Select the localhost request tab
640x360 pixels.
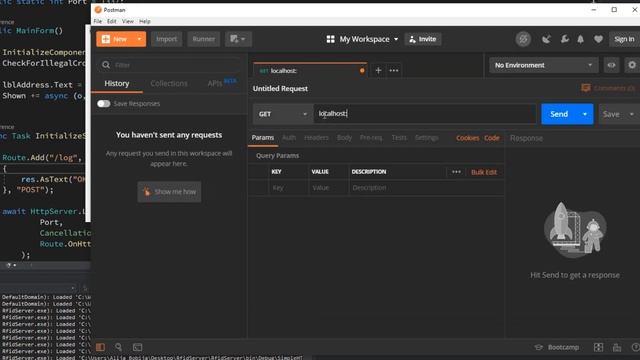309,71
